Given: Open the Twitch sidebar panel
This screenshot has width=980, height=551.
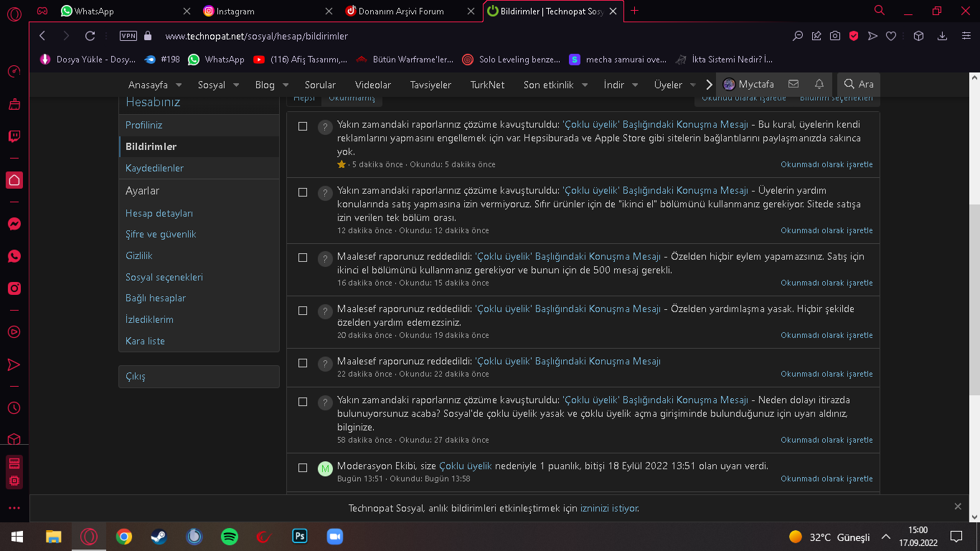Looking at the screenshot, I should click(x=14, y=136).
